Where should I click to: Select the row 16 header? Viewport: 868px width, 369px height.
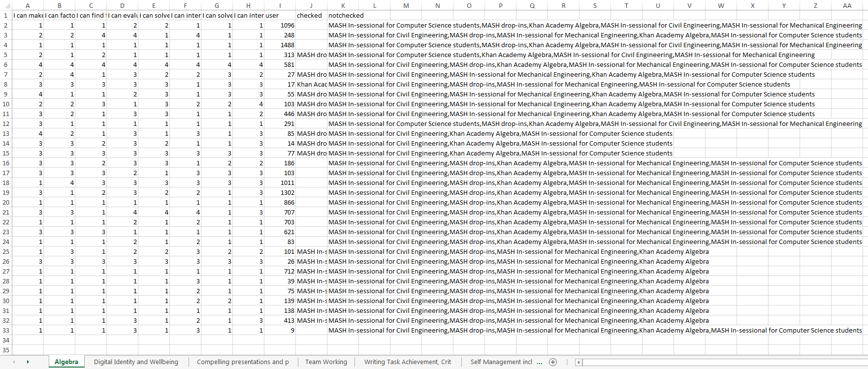[x=5, y=163]
